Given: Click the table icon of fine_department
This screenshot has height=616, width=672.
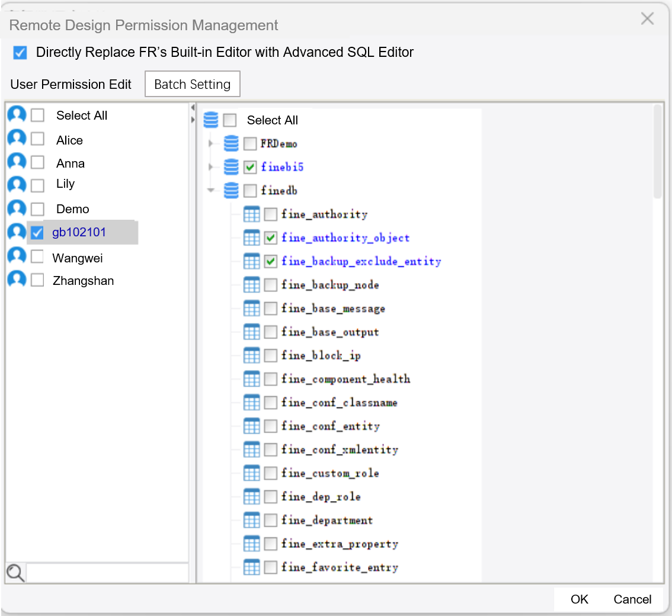Looking at the screenshot, I should [x=252, y=520].
